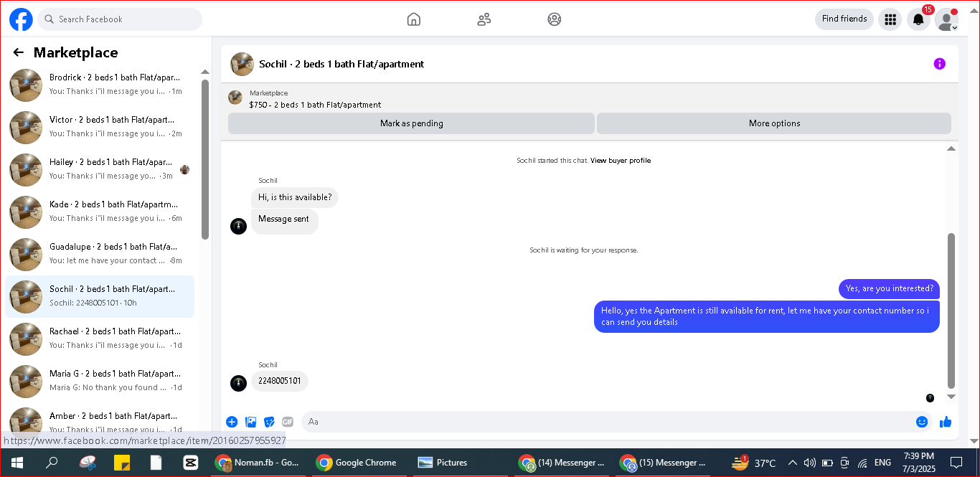
Task: Open the Menu grid icon
Action: click(x=890, y=19)
